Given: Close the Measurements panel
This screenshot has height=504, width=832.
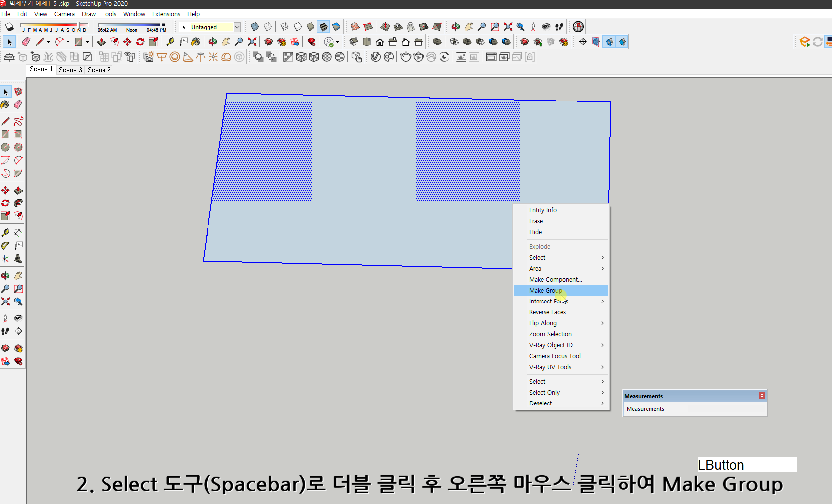Looking at the screenshot, I should (762, 395).
